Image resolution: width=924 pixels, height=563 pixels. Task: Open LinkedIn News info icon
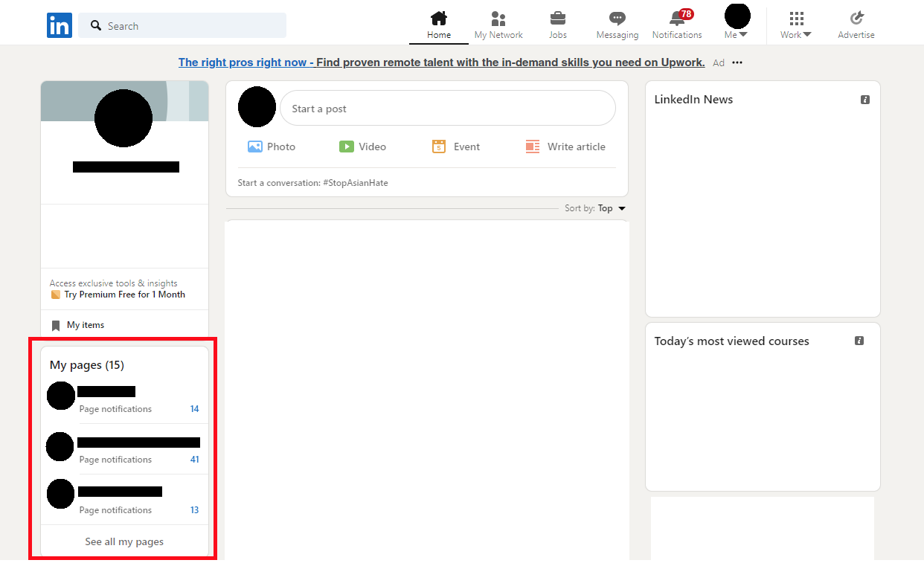coord(865,100)
